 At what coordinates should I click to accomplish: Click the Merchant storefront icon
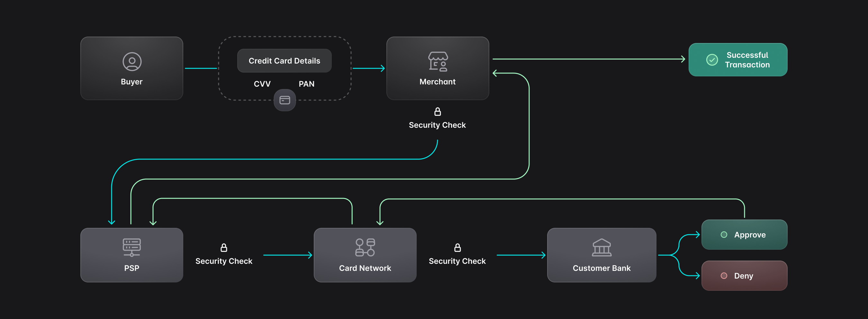pyautogui.click(x=438, y=62)
